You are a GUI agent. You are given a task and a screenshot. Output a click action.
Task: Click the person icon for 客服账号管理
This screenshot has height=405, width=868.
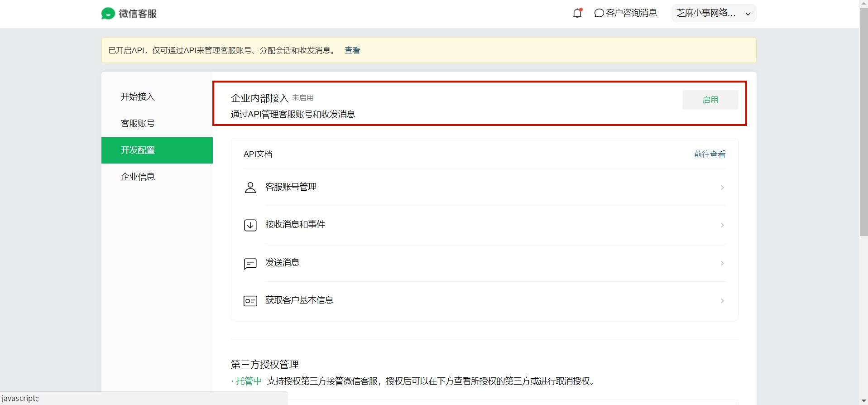click(250, 188)
